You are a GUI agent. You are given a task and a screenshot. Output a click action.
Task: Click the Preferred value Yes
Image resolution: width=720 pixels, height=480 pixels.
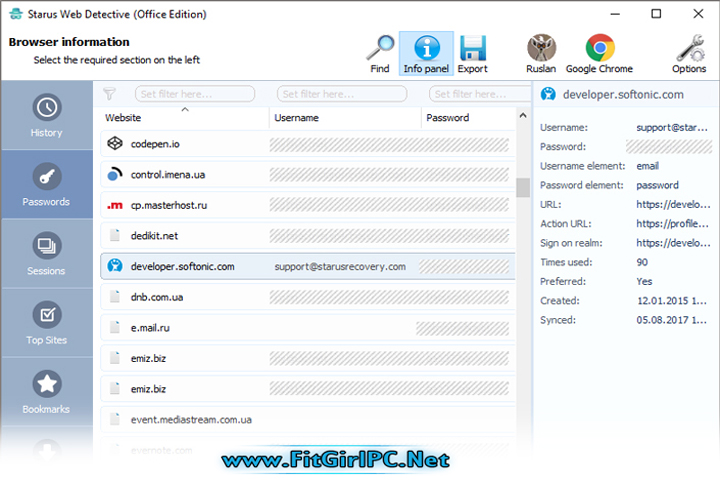tap(644, 282)
